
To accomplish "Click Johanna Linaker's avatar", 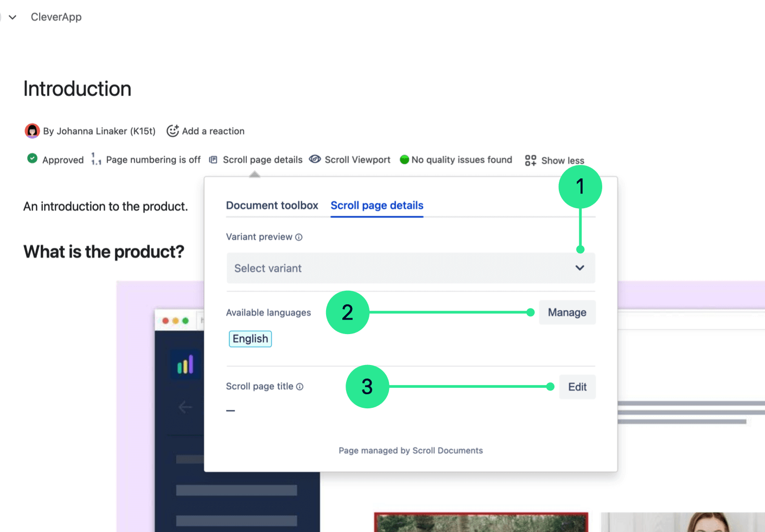I will [x=32, y=131].
